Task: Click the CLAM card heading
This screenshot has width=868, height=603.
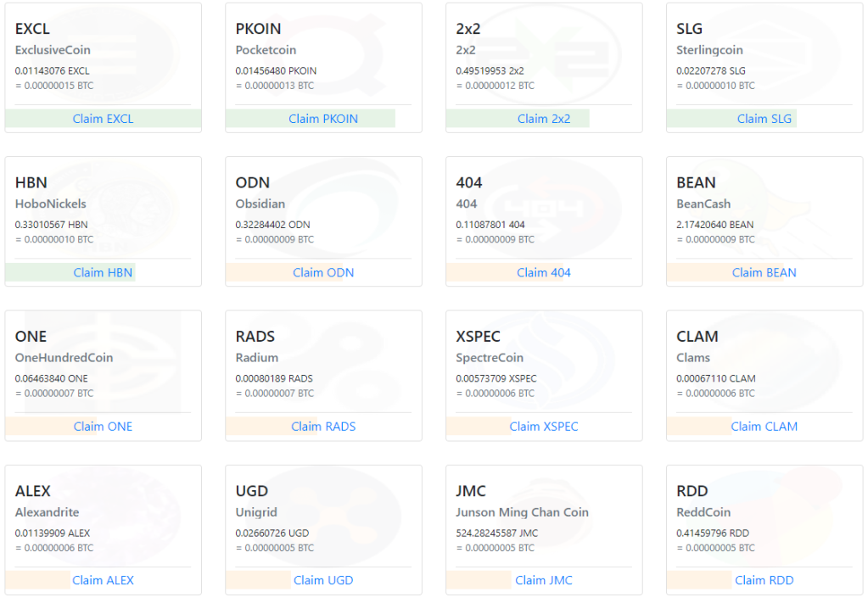Action: [697, 337]
